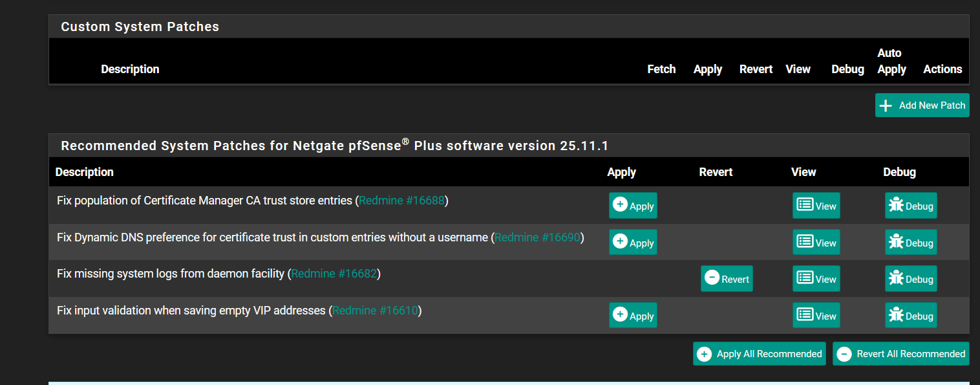The height and width of the screenshot is (385, 980).
Task: Click the Add New Patch button
Action: (x=922, y=105)
